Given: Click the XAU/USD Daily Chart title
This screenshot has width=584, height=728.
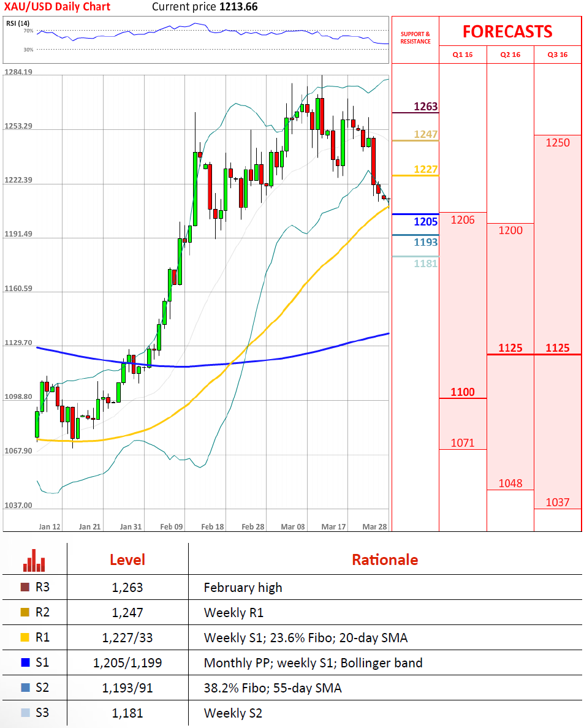Looking at the screenshot, I should (57, 7).
